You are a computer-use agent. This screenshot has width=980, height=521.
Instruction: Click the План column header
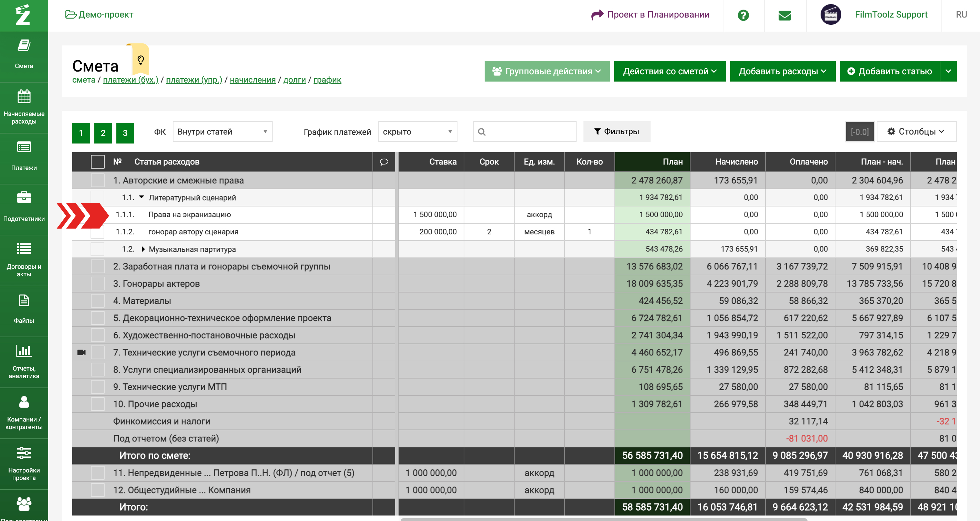(652, 162)
